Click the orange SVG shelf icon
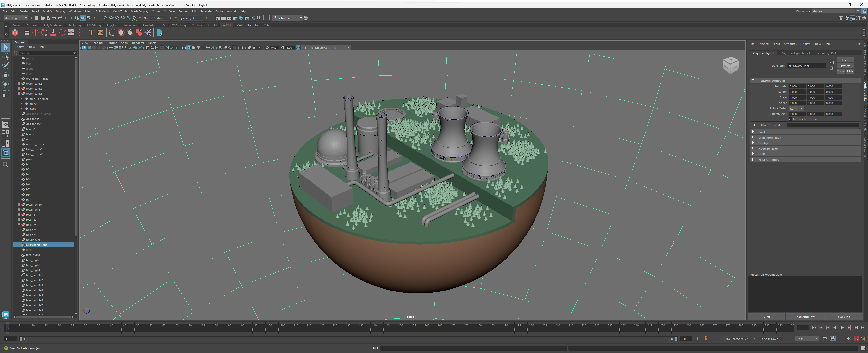This screenshot has height=353, width=868. click(100, 33)
